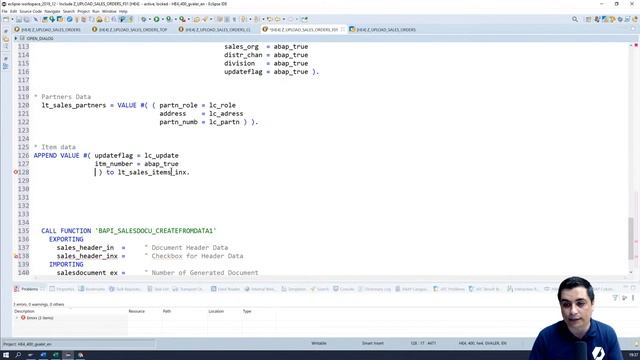The height and width of the screenshot is (360, 640).
Task: Open Excel from the taskbar
Action: (x=56, y=355)
